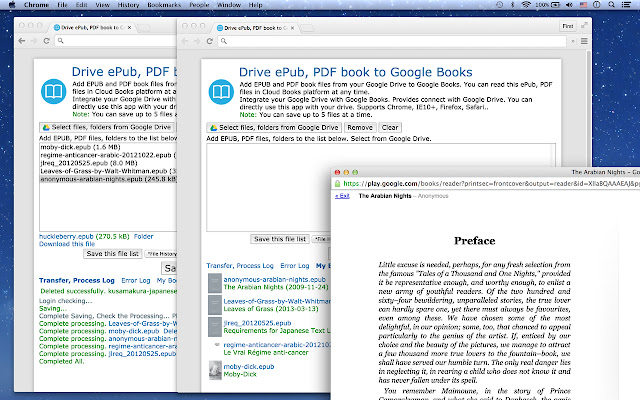The width and height of the screenshot is (640, 400).
Task: Open the History menu
Action: pos(128,5)
